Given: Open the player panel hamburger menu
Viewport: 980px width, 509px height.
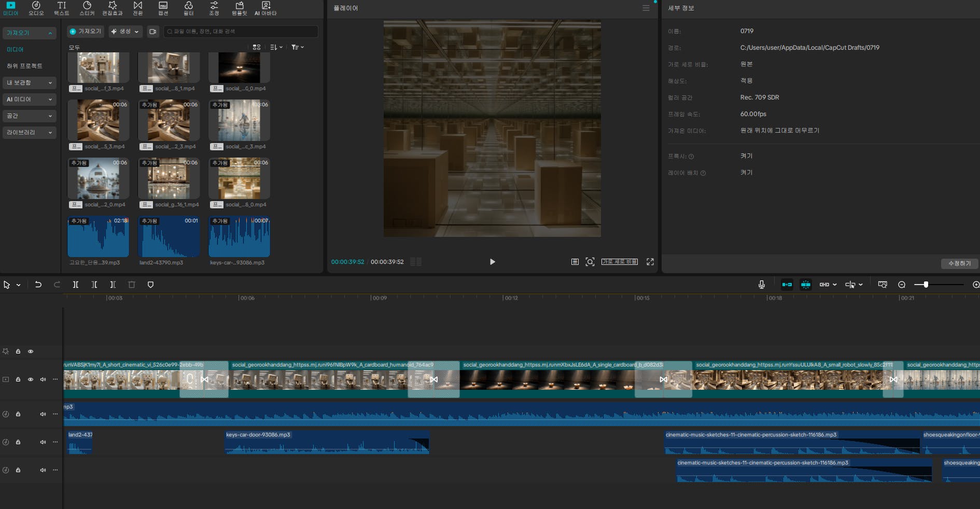Looking at the screenshot, I should [646, 8].
